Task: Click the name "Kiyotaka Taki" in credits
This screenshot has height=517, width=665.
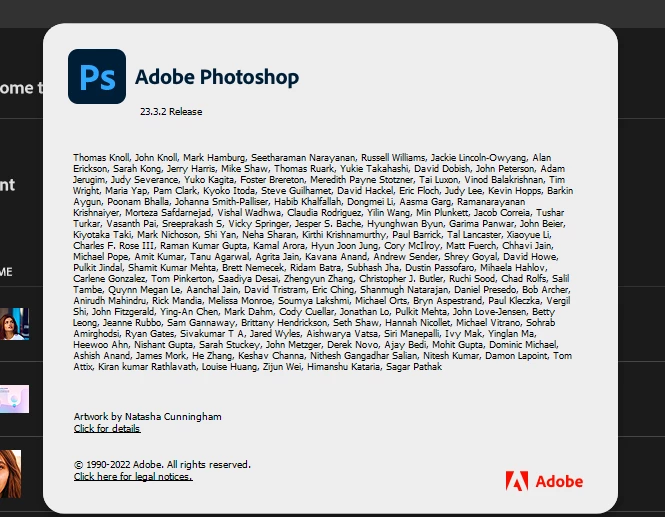Action: [101, 235]
